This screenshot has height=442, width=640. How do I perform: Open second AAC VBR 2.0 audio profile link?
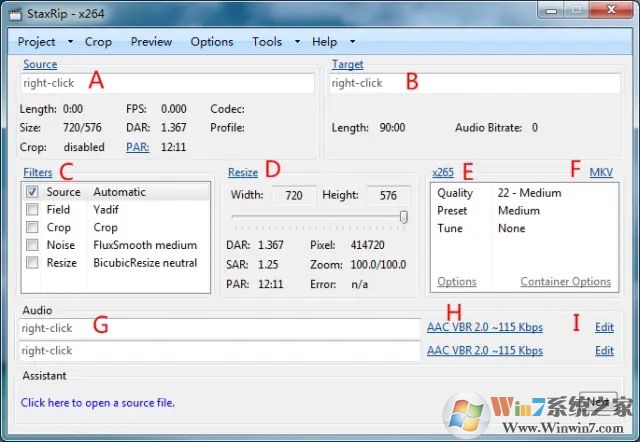click(x=485, y=351)
